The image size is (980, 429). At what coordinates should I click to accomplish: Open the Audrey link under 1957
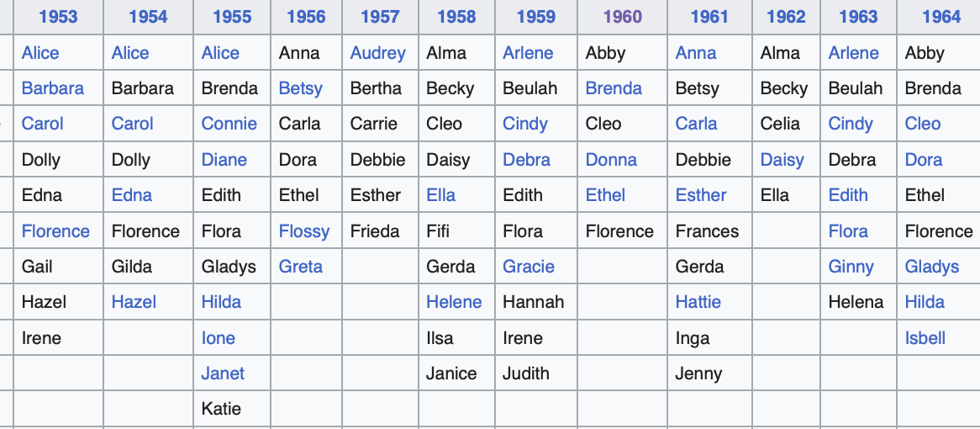pos(377,53)
